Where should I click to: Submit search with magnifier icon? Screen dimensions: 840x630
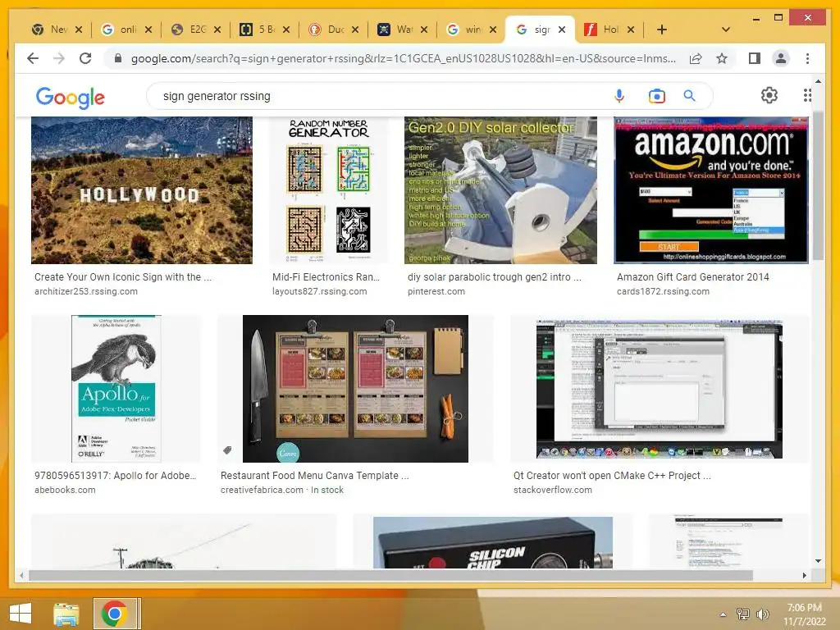689,96
